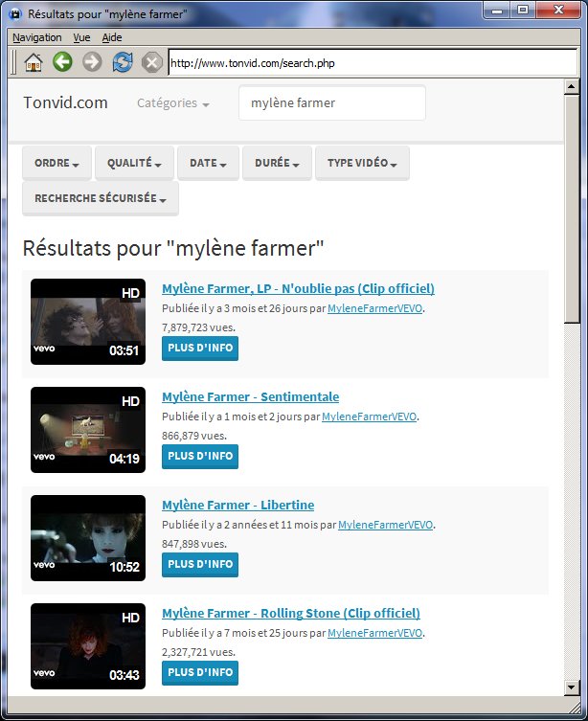Open the RECHERCHE SÉCURISÉE dropdown
588x721 pixels.
[101, 198]
